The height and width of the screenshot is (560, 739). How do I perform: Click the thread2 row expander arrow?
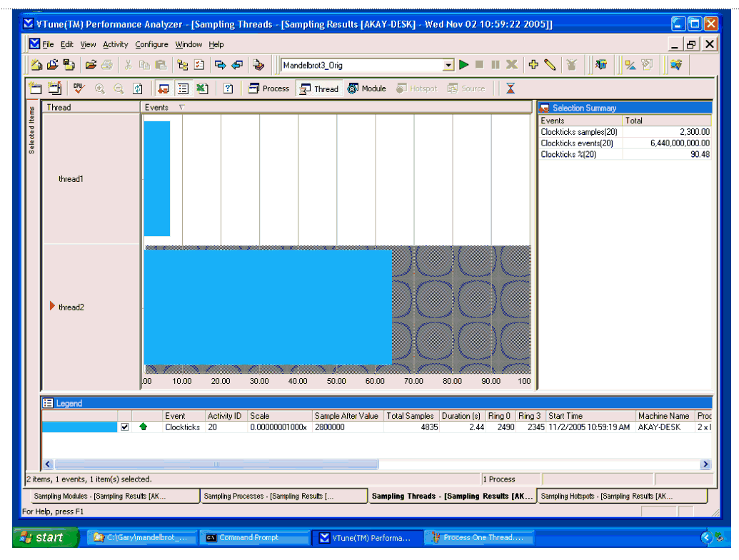[52, 307]
